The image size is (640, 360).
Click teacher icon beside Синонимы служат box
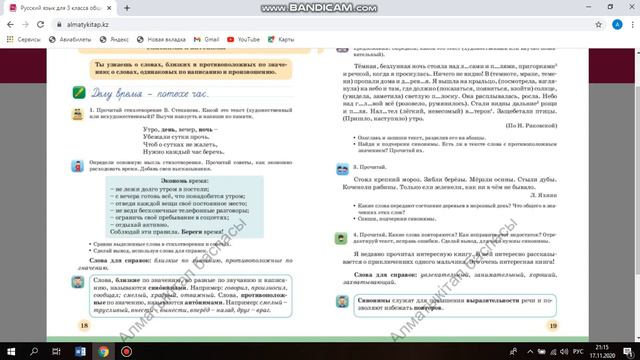(342, 301)
